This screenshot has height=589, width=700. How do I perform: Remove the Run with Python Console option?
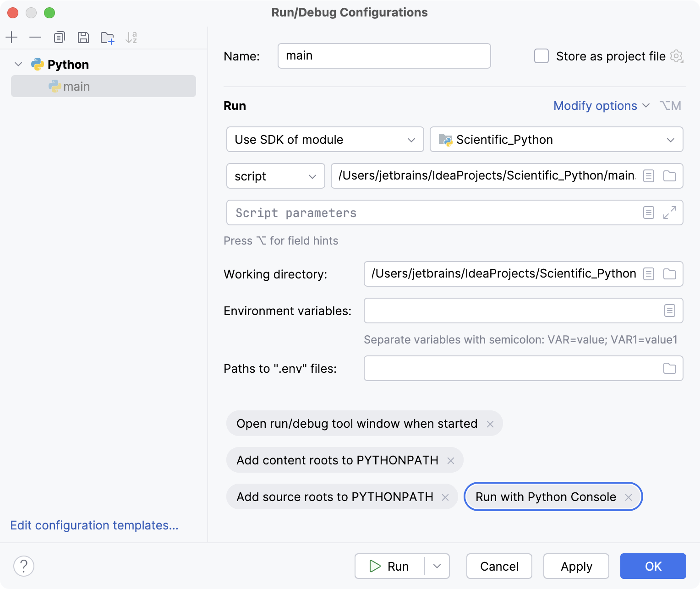(x=629, y=496)
